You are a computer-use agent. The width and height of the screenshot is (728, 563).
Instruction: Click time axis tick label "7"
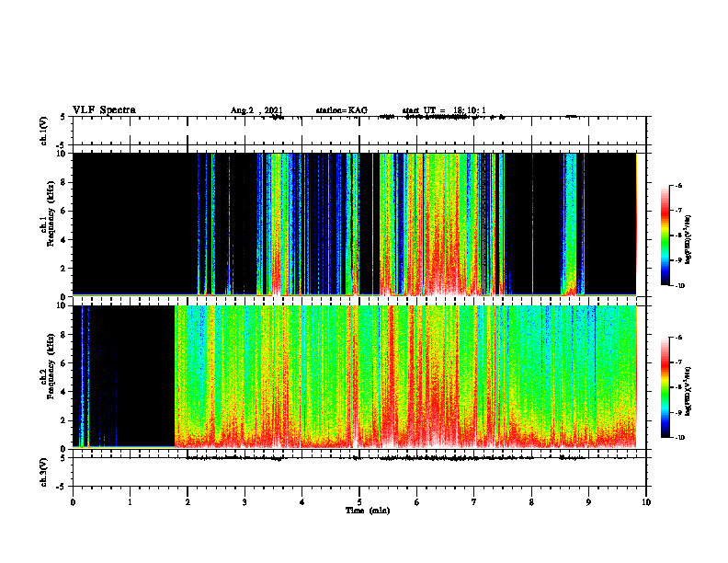click(474, 502)
